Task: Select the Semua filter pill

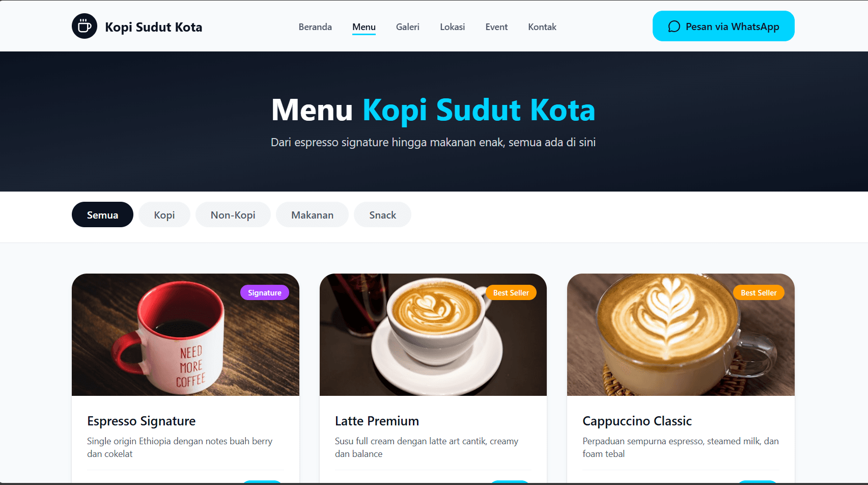Action: (x=102, y=214)
